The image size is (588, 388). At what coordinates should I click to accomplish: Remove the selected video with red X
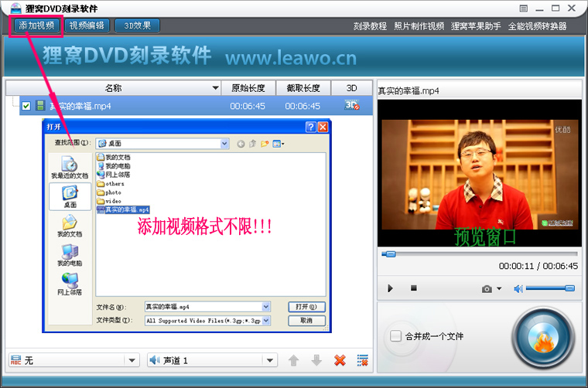click(340, 360)
